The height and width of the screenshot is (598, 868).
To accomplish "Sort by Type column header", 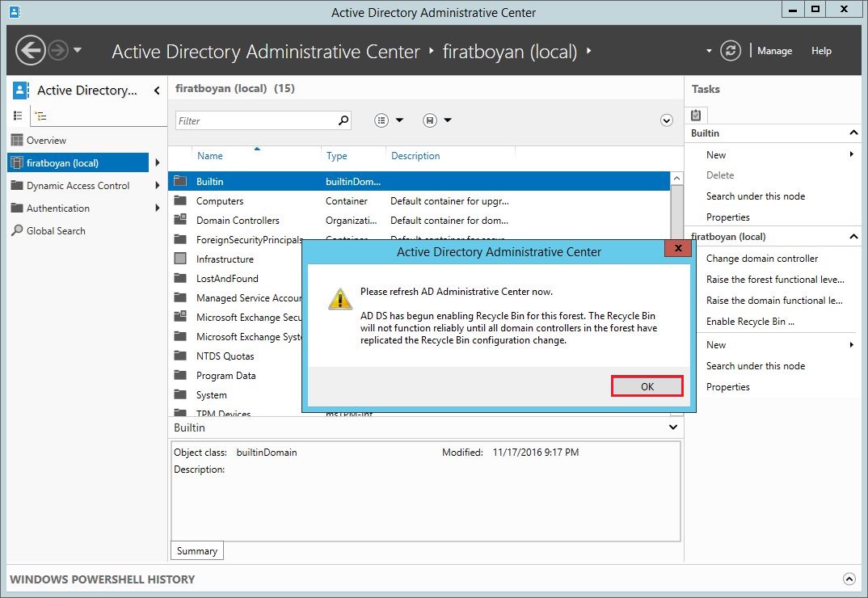I will [336, 156].
